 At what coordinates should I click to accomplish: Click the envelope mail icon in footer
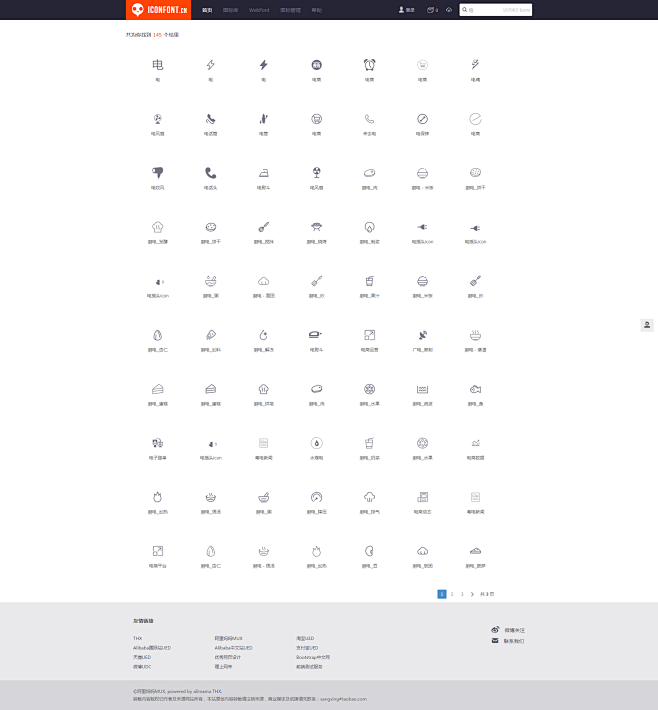495,640
